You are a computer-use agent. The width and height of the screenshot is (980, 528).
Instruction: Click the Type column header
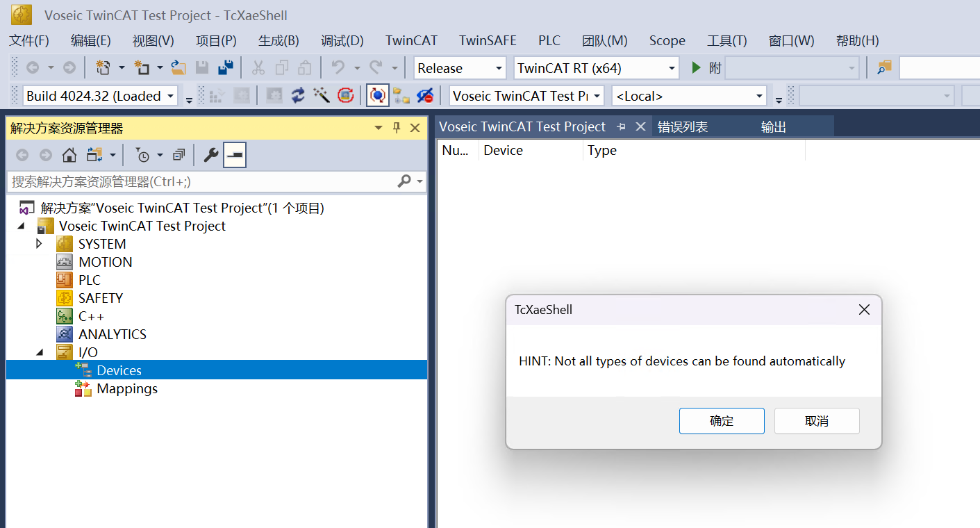click(x=694, y=150)
